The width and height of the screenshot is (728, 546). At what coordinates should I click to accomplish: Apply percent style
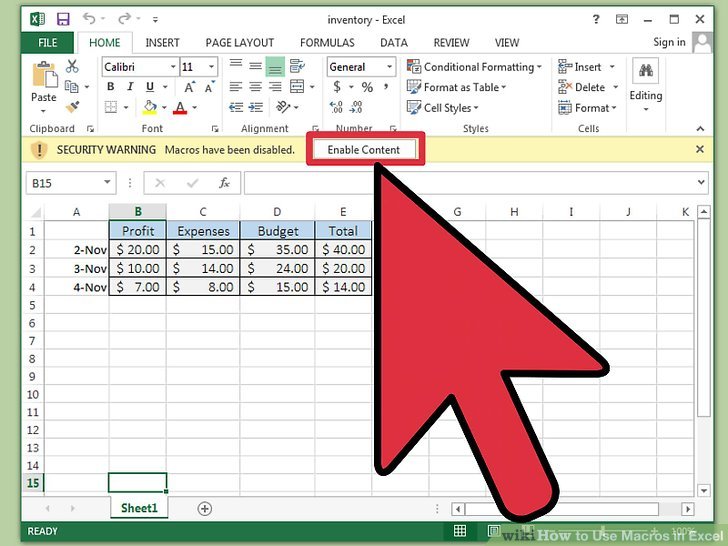tap(367, 87)
